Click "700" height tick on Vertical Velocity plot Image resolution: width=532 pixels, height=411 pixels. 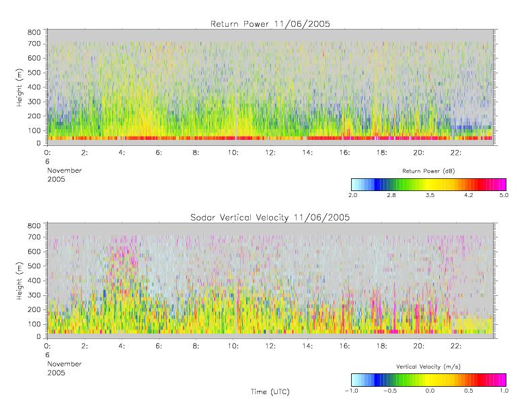34,237
